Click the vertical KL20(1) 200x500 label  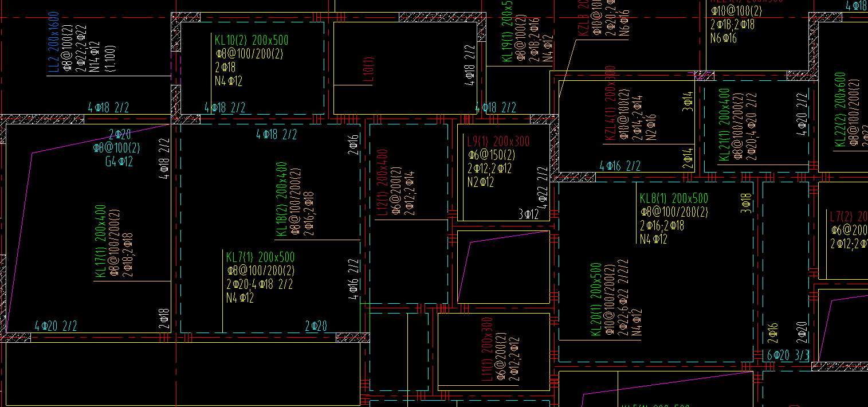click(x=596, y=300)
